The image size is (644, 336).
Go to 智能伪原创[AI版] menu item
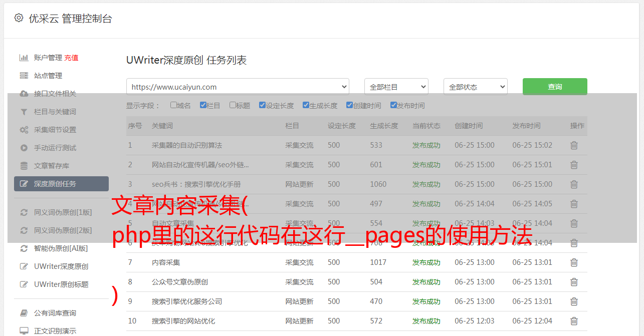pos(61,248)
